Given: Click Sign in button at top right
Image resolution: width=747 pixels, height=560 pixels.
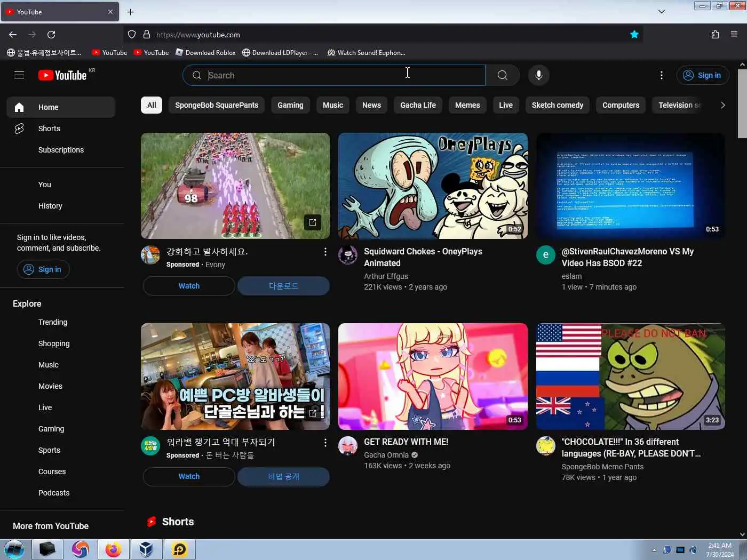Looking at the screenshot, I should click(703, 75).
